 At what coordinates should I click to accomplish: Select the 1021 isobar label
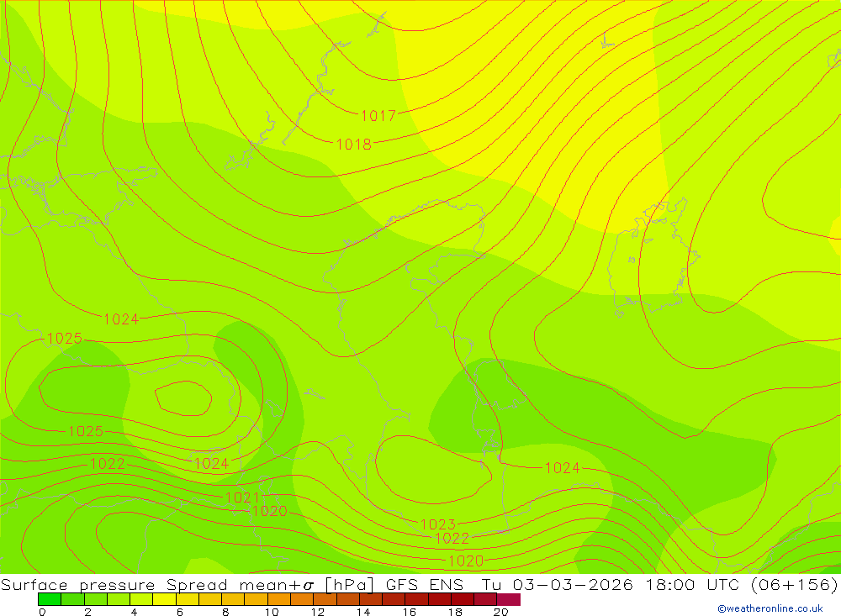click(x=243, y=498)
